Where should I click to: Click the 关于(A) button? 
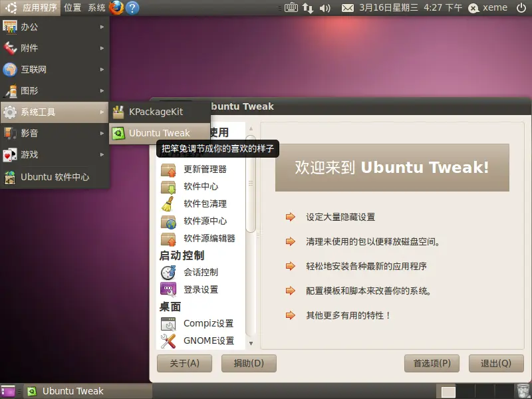[184, 363]
